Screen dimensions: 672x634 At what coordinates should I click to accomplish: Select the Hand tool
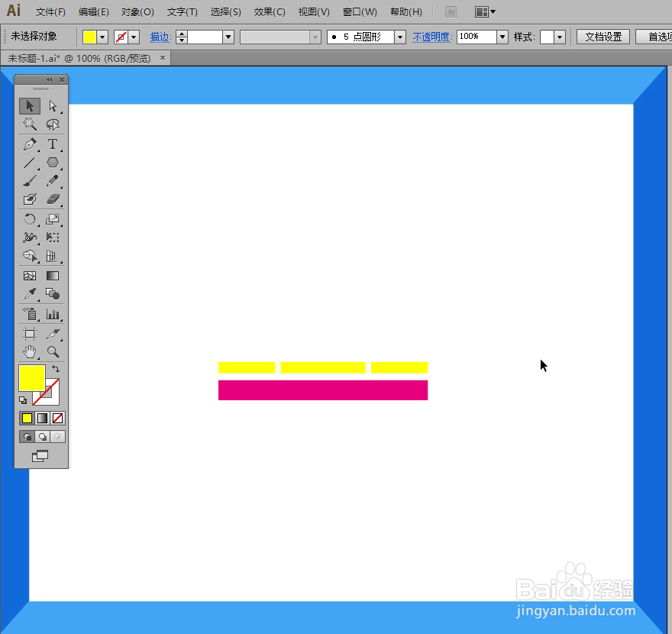click(x=30, y=352)
